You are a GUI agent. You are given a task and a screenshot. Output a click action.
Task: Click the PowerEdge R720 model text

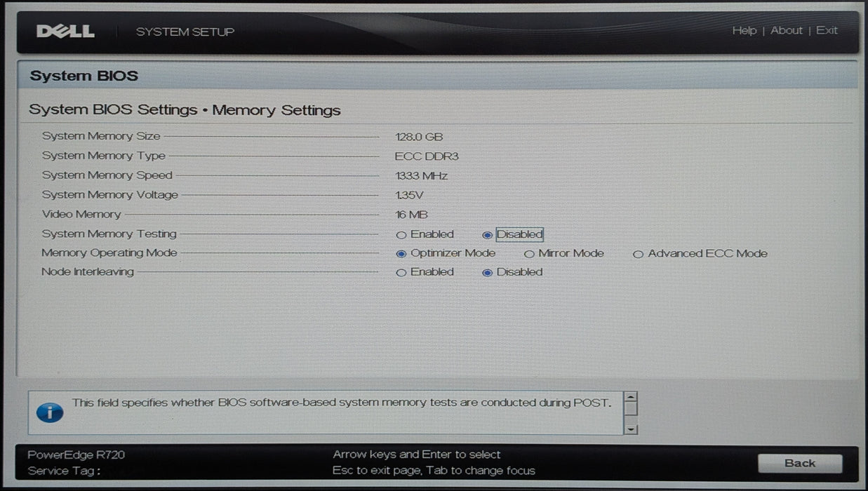click(x=76, y=455)
